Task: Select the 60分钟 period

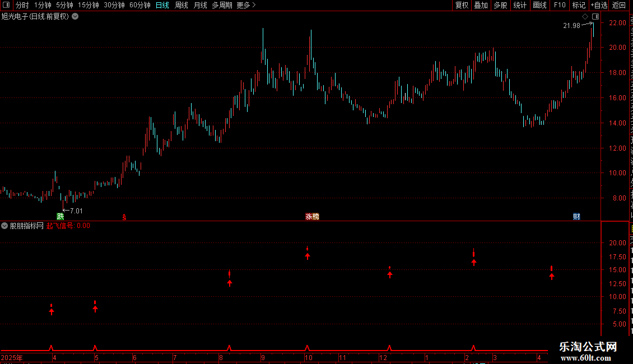Action: tap(140, 5)
